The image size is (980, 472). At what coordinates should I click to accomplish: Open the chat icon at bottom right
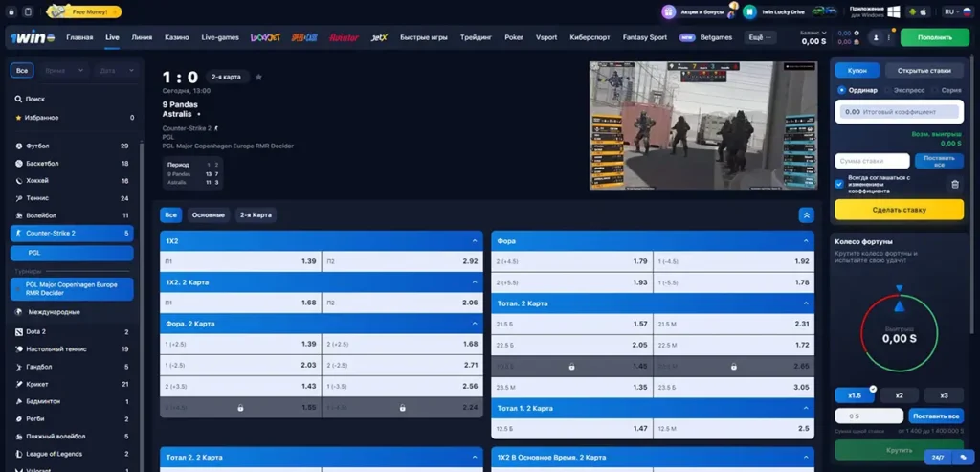(x=963, y=458)
